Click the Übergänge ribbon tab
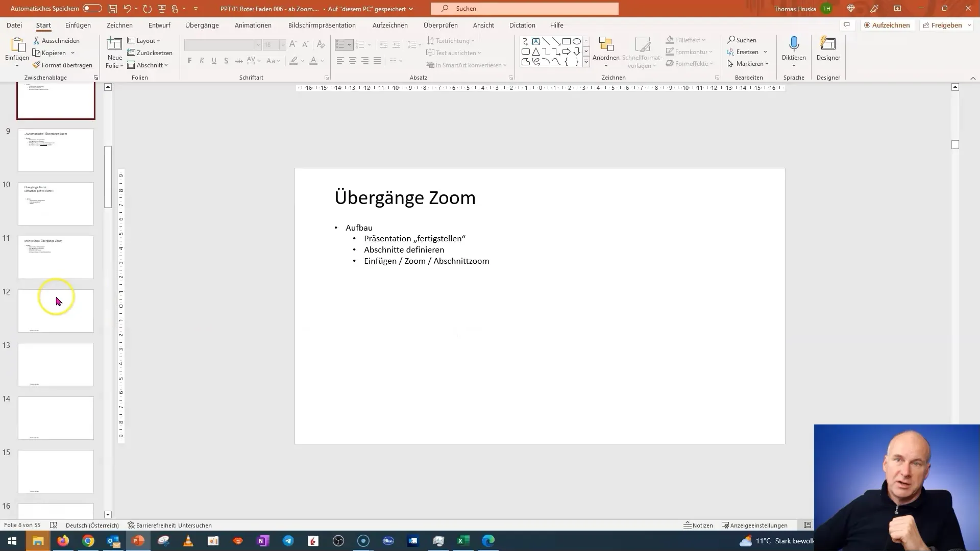The width and height of the screenshot is (980, 551). pyautogui.click(x=201, y=25)
